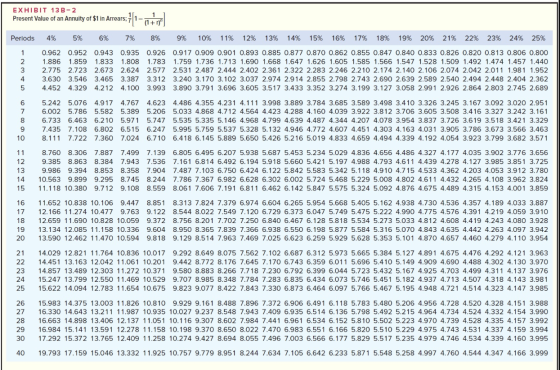
Task: Click 0.962 in period 1 under 4%
Action: 51,52
